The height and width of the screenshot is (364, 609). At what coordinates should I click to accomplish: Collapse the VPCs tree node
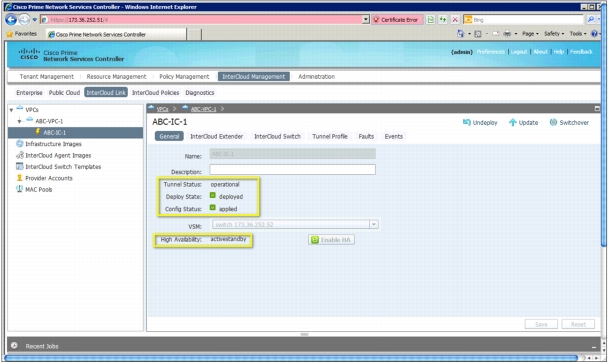(11, 110)
